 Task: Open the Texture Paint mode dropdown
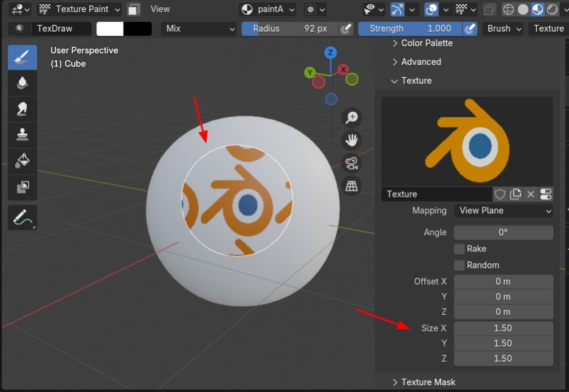[x=80, y=9]
